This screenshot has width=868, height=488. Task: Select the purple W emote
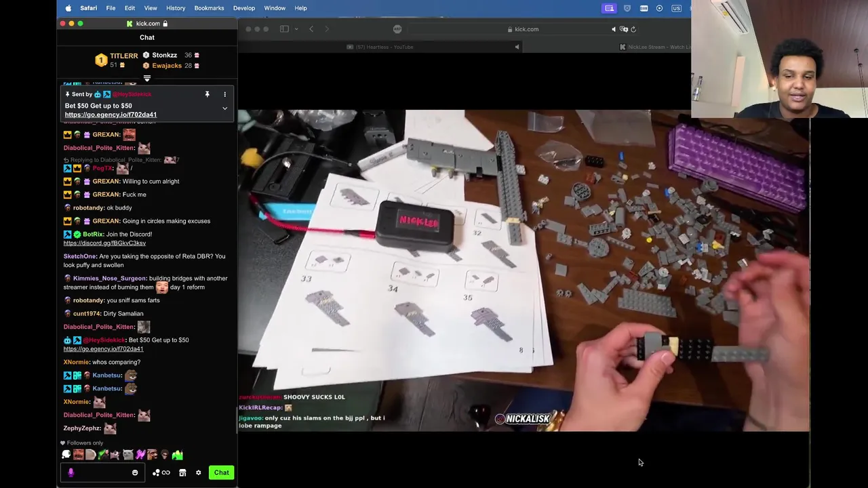tap(140, 455)
